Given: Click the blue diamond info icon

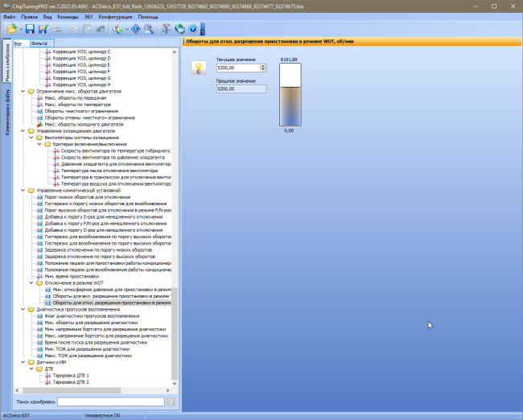Looking at the screenshot, I should [x=136, y=29].
